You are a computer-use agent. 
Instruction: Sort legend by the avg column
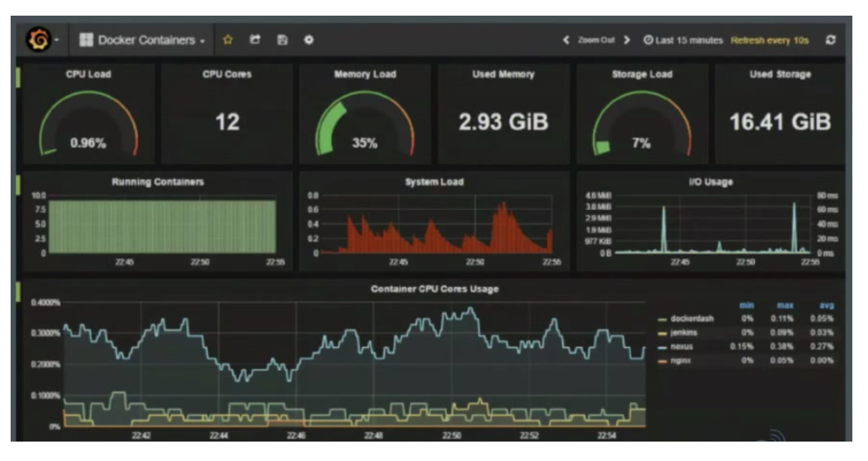[826, 306]
